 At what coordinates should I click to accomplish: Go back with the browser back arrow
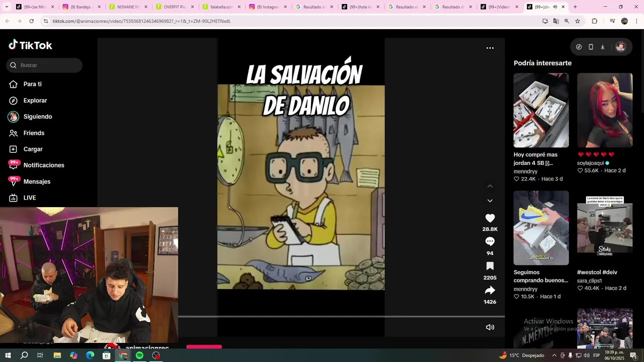(7, 21)
